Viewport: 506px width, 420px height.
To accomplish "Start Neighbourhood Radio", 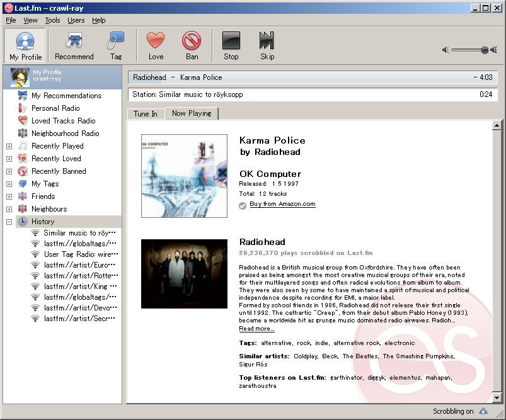I will click(x=65, y=133).
